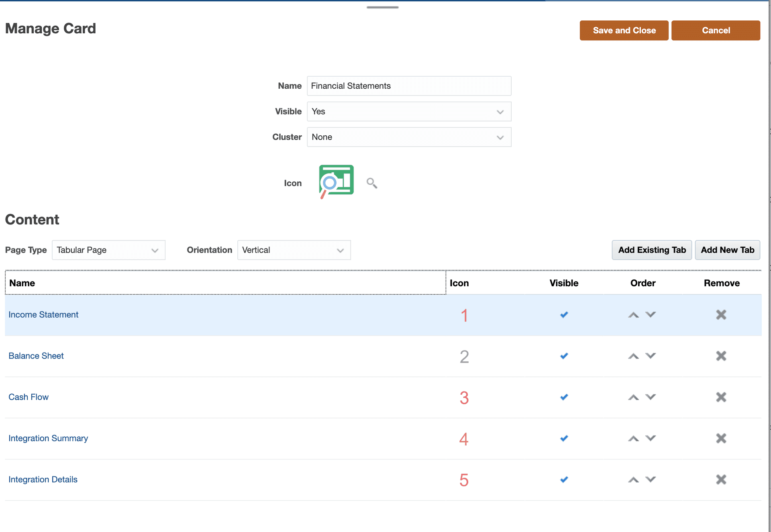Select the Cash Flow tab icon 3

pos(464,398)
